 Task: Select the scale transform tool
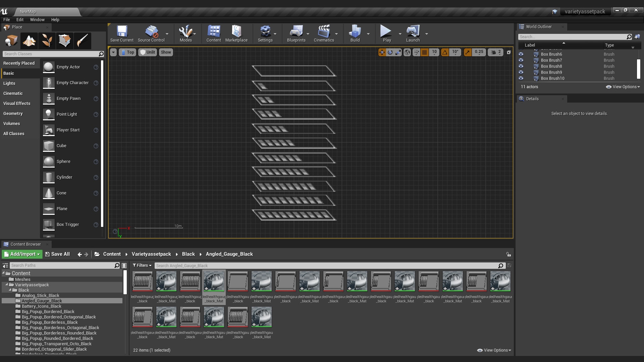398,52
